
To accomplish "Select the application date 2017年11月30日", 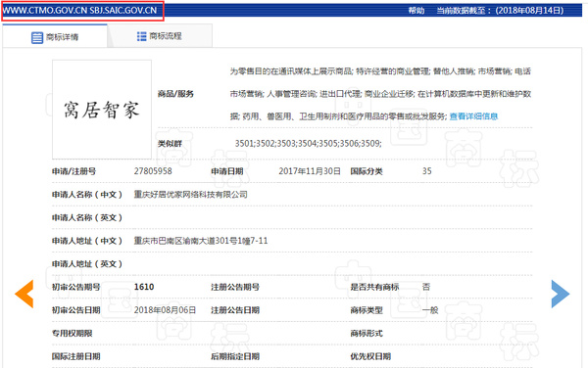I will (x=310, y=171).
